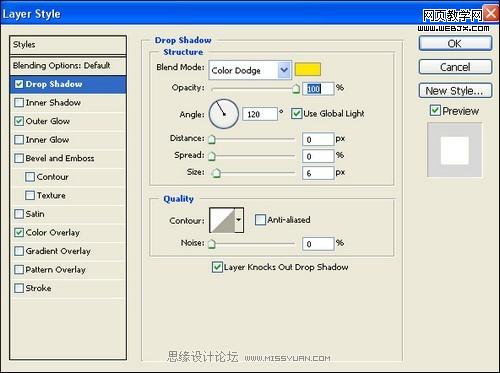Enable the Contour sub-option checkbox
Viewport: 500px width, 373px height.
tap(30, 177)
